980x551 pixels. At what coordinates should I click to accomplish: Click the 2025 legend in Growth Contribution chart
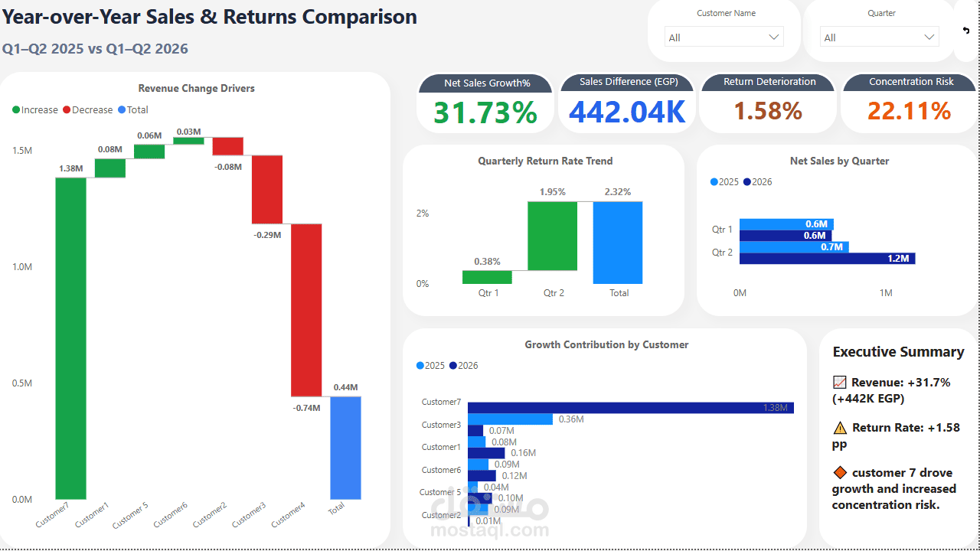pyautogui.click(x=430, y=366)
